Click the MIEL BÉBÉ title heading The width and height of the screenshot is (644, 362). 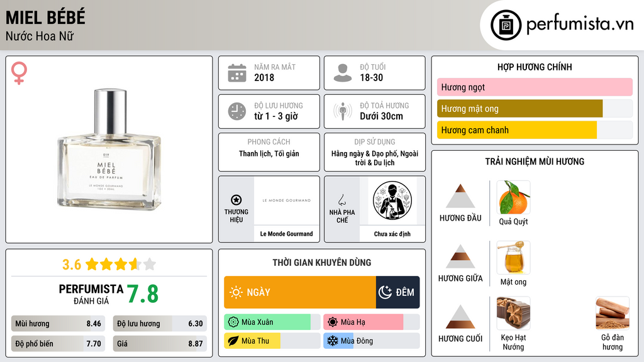tap(45, 18)
